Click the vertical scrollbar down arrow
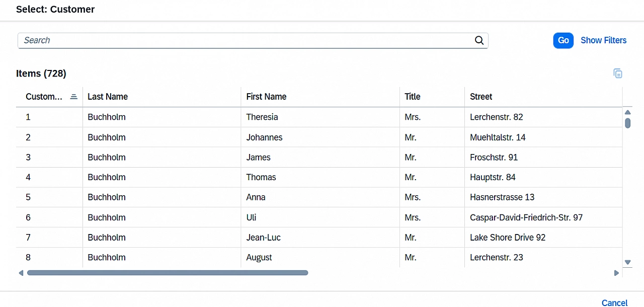Screen dimensions: 644x307 click(x=627, y=262)
